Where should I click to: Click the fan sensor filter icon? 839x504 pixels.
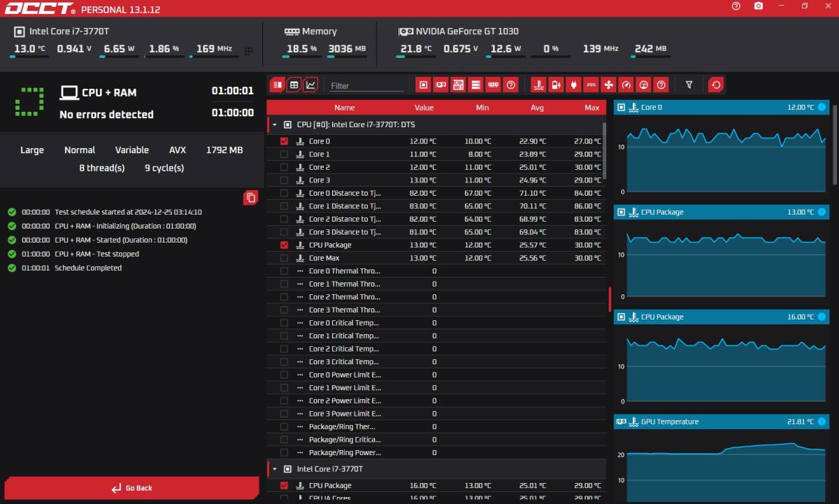[608, 85]
